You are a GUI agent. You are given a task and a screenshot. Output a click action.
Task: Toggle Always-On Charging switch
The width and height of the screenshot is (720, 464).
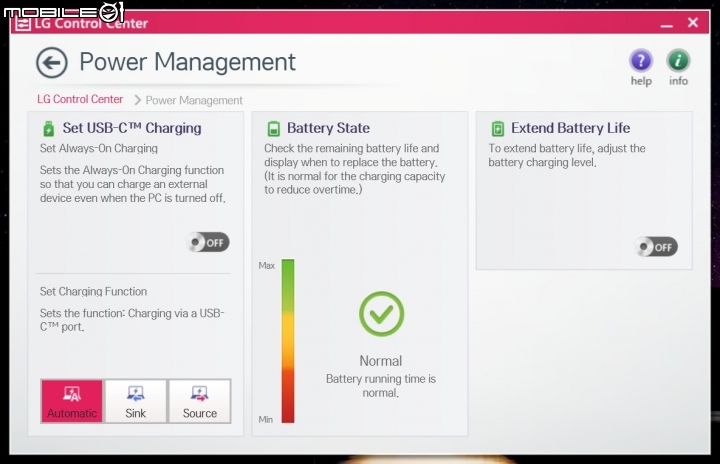pyautogui.click(x=208, y=242)
